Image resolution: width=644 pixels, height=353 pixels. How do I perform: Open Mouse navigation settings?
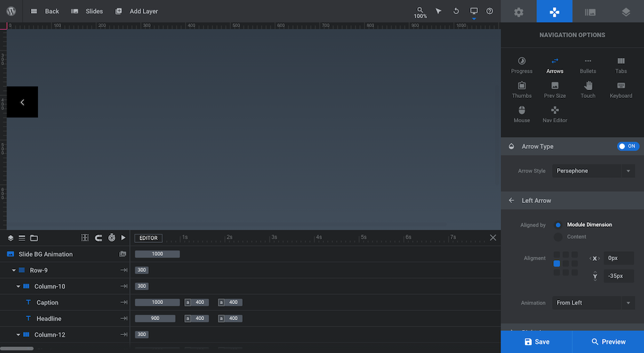pyautogui.click(x=522, y=115)
